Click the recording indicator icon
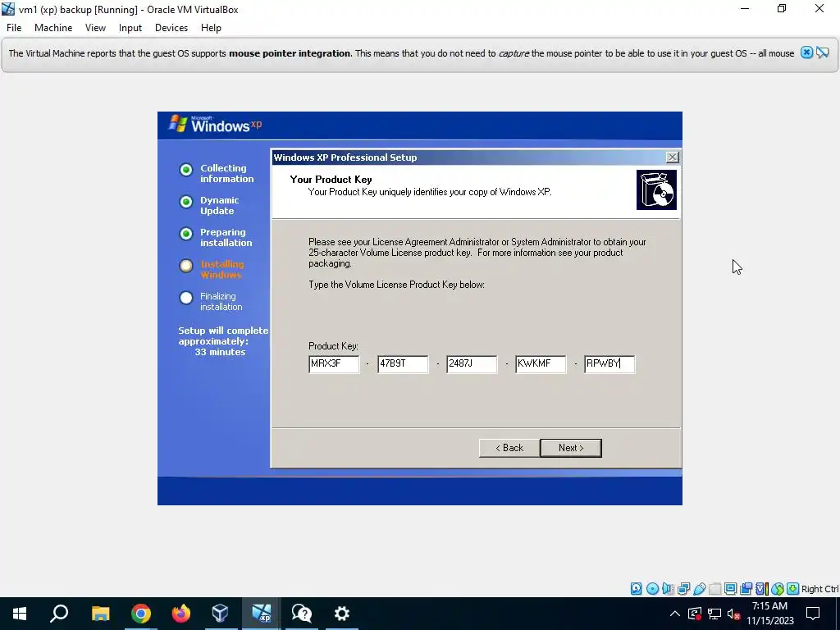 click(x=746, y=589)
